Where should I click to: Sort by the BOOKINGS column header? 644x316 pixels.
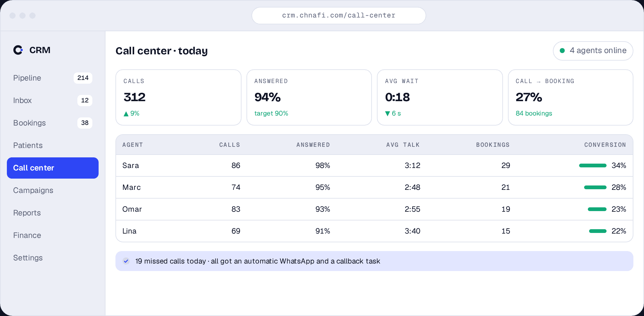[493, 145]
